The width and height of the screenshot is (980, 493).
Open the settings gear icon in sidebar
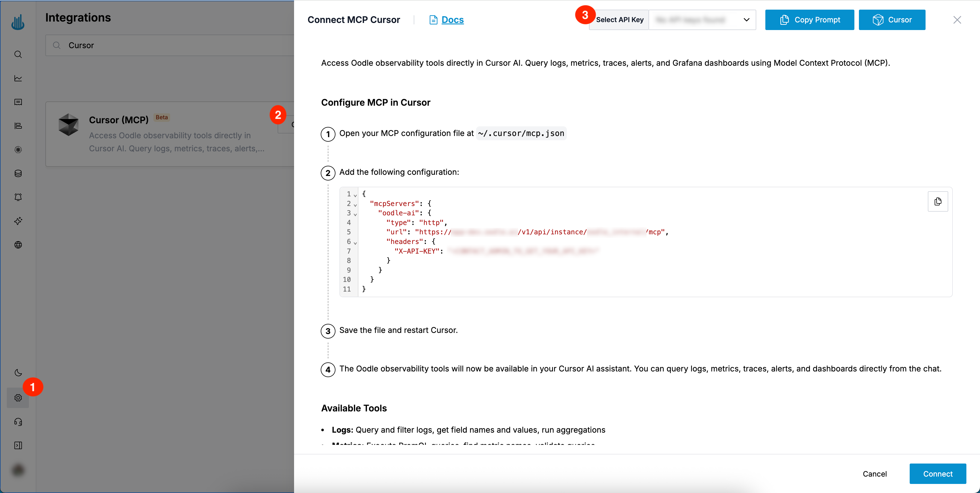pos(18,398)
